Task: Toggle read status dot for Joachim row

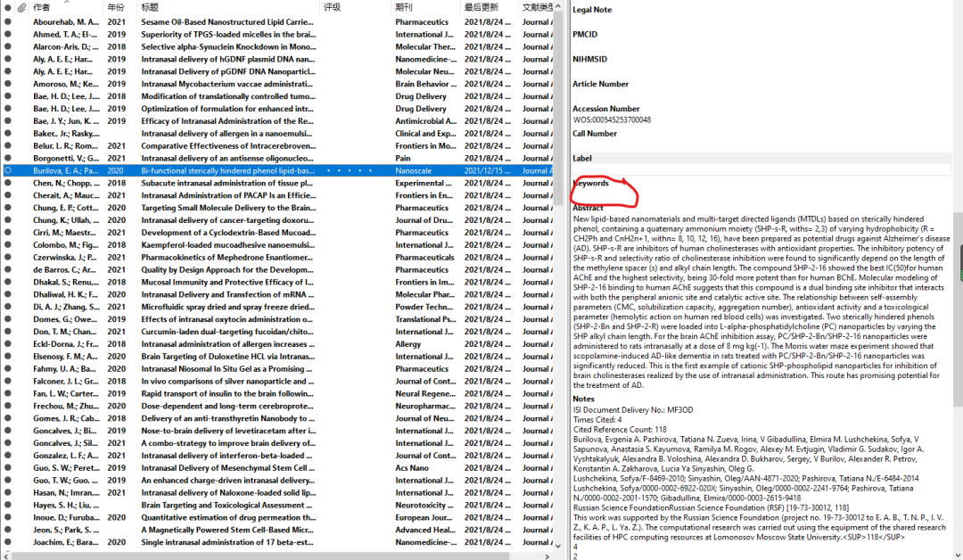Action: (x=7, y=542)
